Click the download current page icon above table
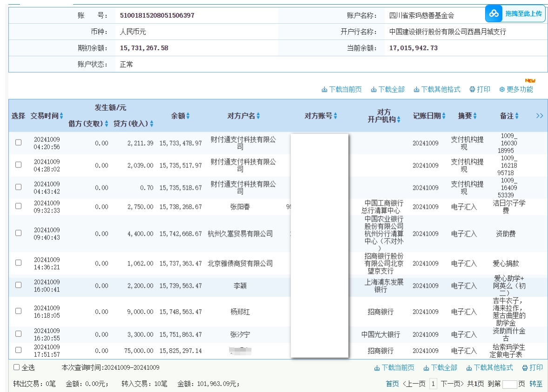Viewport: 548px width, 392px height. tap(325, 90)
